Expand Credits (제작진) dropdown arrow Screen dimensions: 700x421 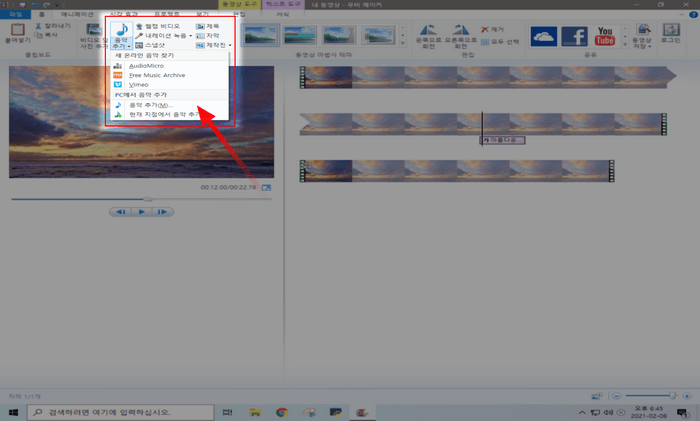pyautogui.click(x=230, y=46)
